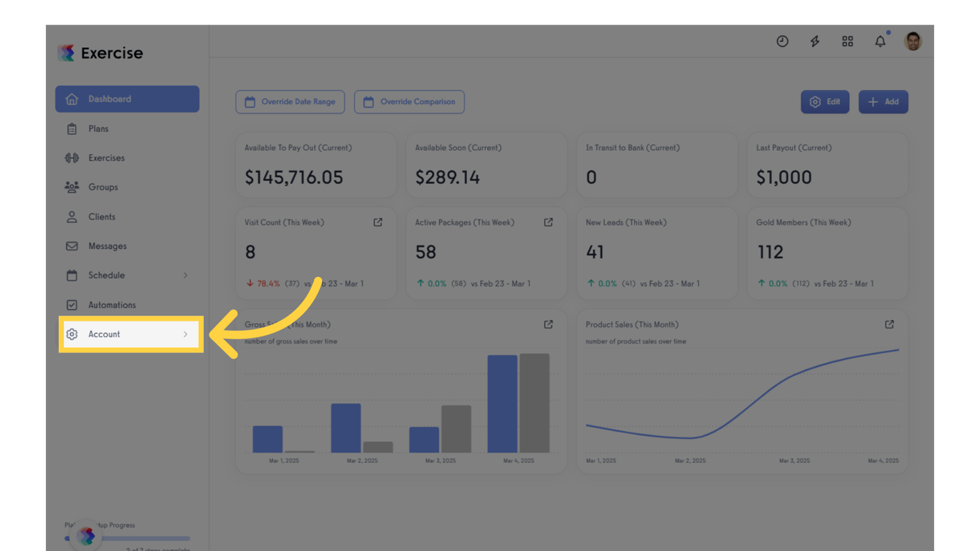Click the Override Date Range button
The width and height of the screenshot is (980, 551).
point(290,102)
